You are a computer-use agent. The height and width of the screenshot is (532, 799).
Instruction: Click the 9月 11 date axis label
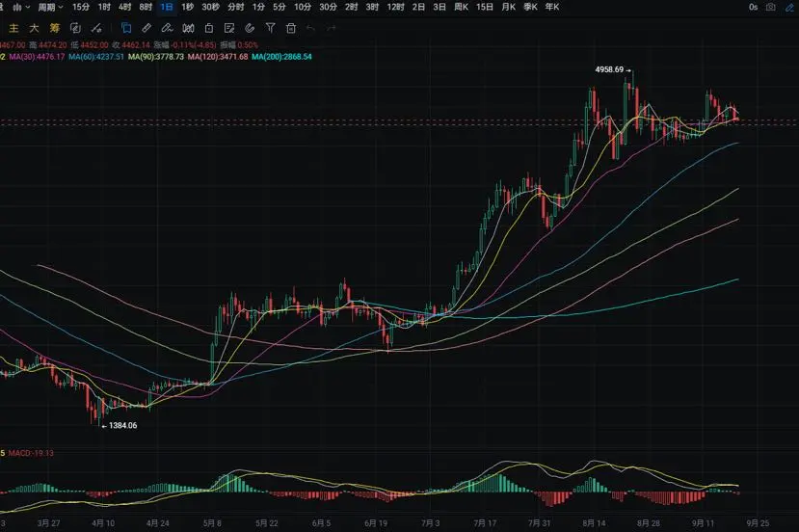[x=703, y=523]
